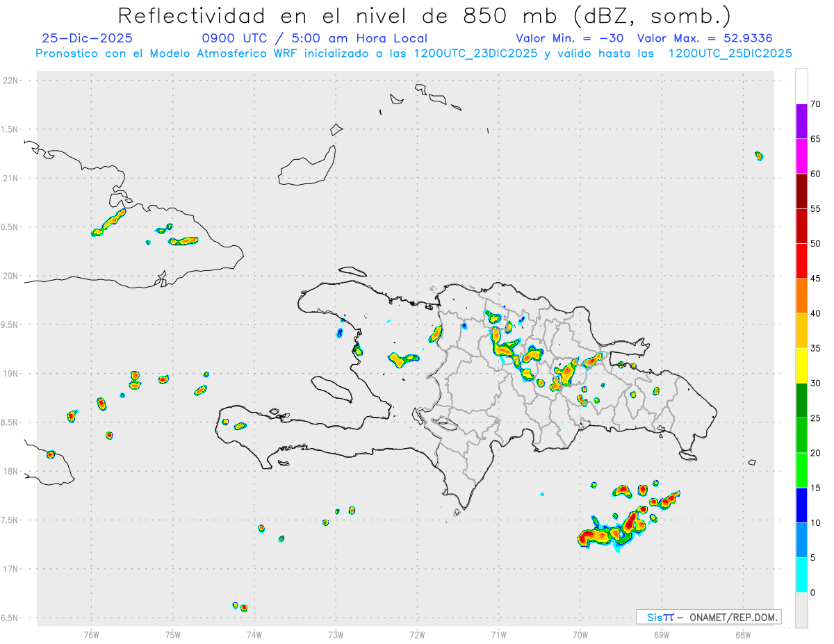Pick the yellow 30–35 dBZ colorbar segment
Image resolution: width=834 pixels, height=644 pixels.
click(x=801, y=365)
